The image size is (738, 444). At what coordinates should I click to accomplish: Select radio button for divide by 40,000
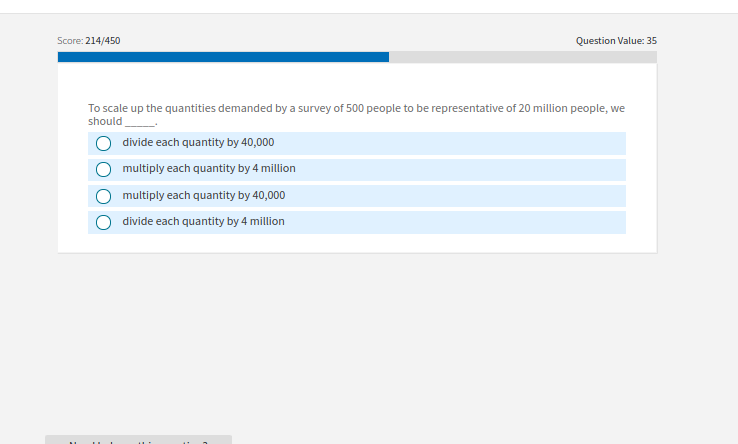tap(104, 143)
